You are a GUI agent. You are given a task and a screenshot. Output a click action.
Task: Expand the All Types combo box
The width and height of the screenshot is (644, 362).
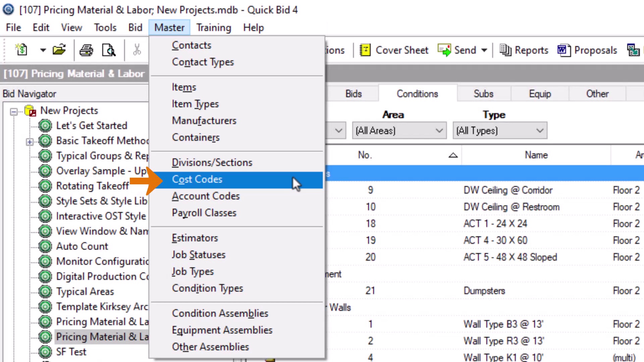coord(539,130)
